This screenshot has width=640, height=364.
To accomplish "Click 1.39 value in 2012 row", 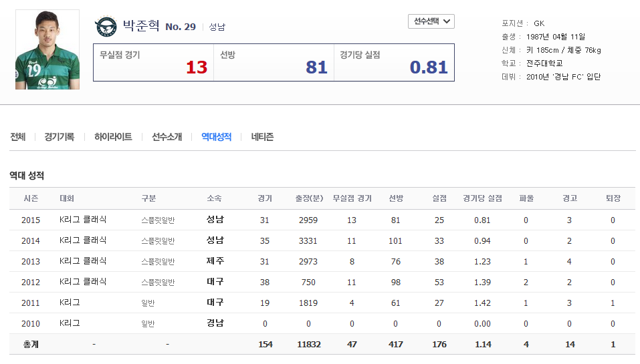I will click(x=482, y=283).
